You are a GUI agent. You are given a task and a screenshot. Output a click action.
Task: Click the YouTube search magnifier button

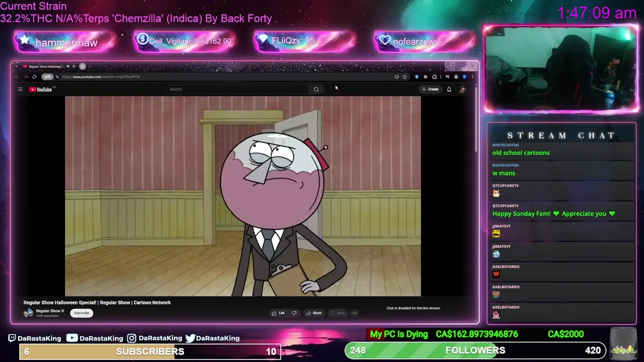(316, 89)
